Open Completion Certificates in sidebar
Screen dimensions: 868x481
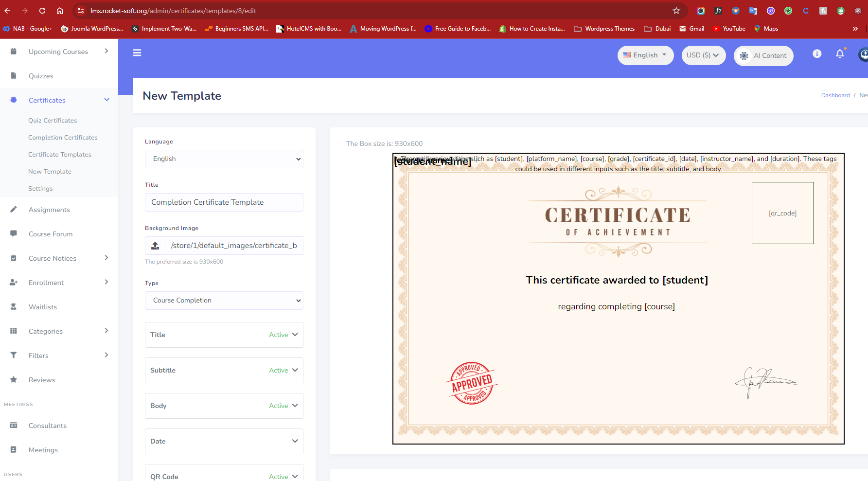coord(63,137)
